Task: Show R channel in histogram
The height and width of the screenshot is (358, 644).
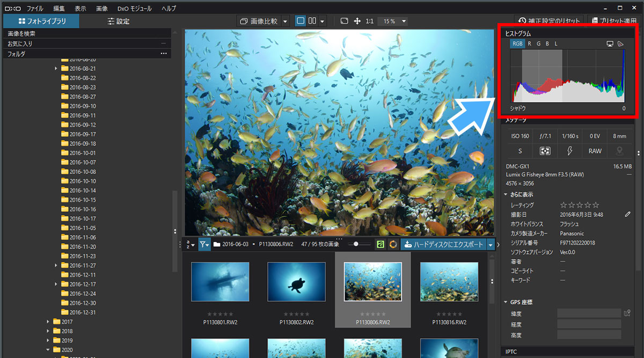Action: pyautogui.click(x=530, y=43)
